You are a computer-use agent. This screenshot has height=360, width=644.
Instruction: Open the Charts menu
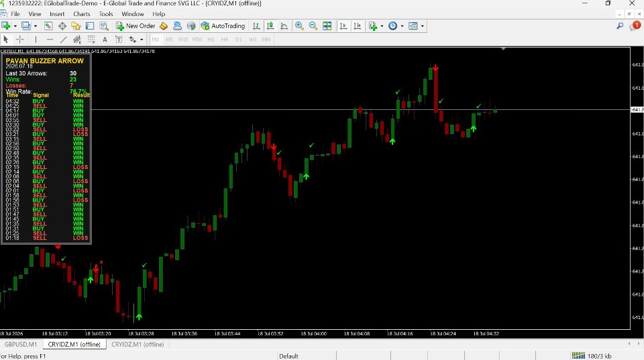(x=82, y=14)
